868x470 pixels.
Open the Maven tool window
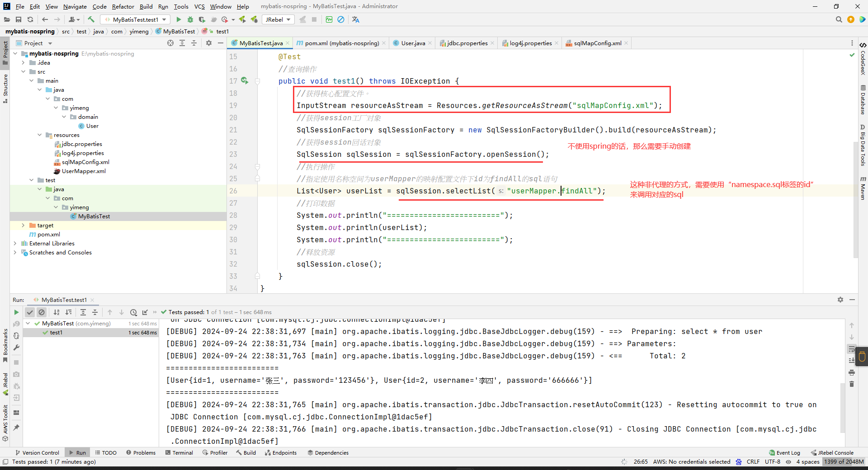point(863,188)
